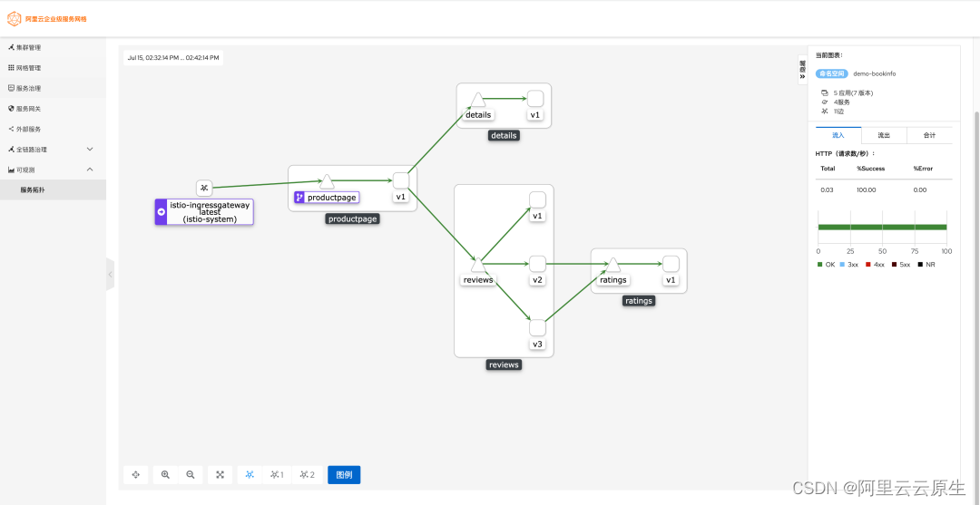Click the 0.03 Total value
Image resolution: width=980 pixels, height=505 pixels.
pos(827,189)
